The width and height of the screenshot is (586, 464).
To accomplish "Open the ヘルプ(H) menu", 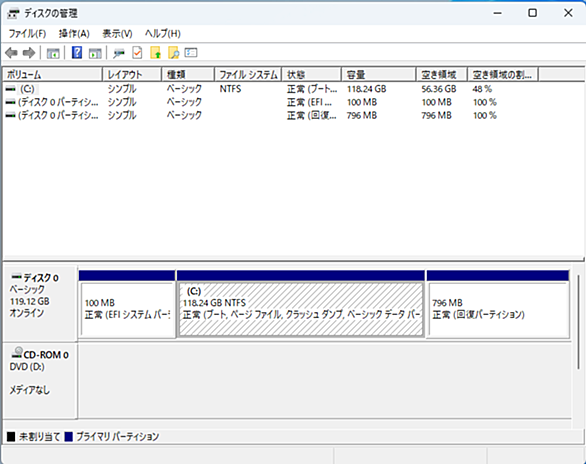I will [163, 34].
